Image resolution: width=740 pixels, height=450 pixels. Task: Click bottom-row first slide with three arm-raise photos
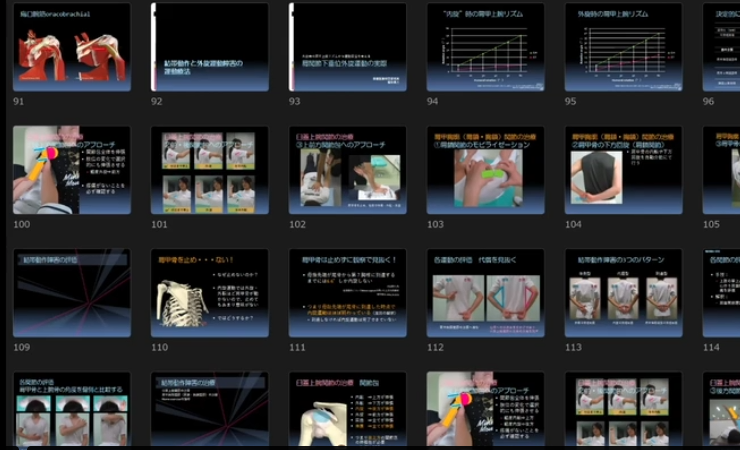(x=71, y=410)
